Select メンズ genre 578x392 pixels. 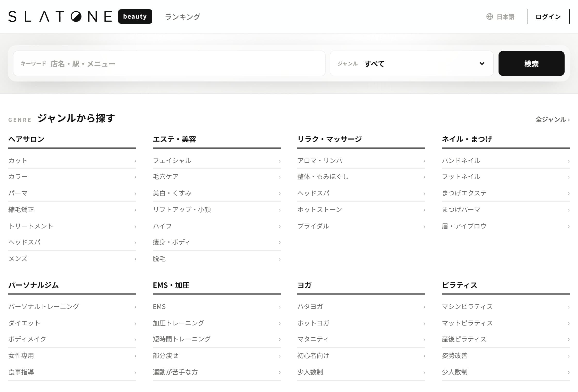pyautogui.click(x=72, y=259)
